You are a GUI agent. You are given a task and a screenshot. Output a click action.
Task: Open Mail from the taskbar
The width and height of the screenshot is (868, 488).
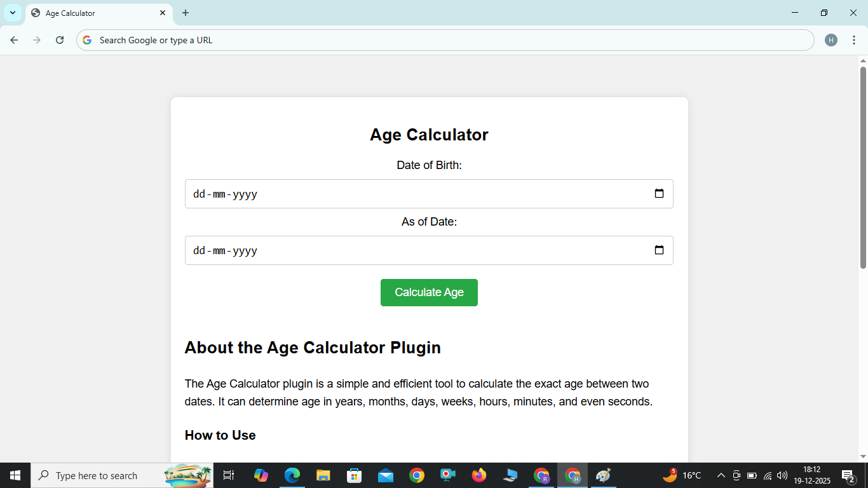coord(385,475)
